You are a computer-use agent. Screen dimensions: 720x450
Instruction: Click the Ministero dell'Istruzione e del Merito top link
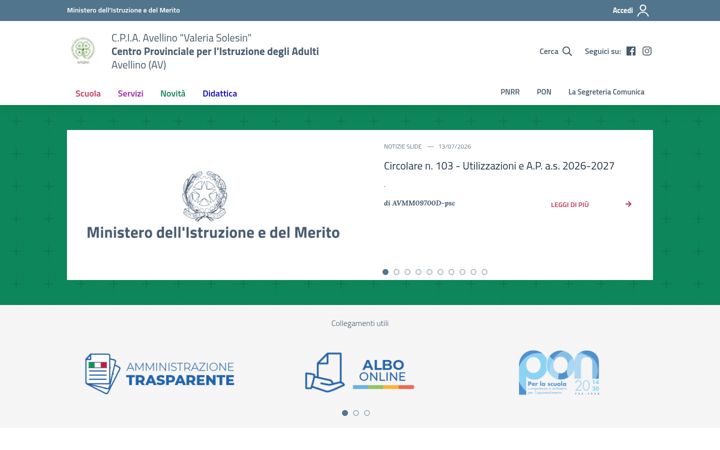point(123,10)
